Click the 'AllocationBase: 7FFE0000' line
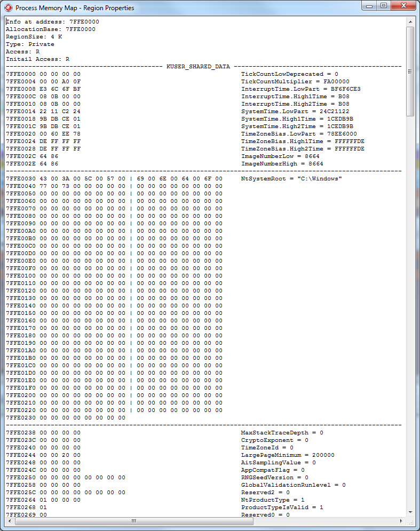Screen dimensions: 420x531 point(51,29)
